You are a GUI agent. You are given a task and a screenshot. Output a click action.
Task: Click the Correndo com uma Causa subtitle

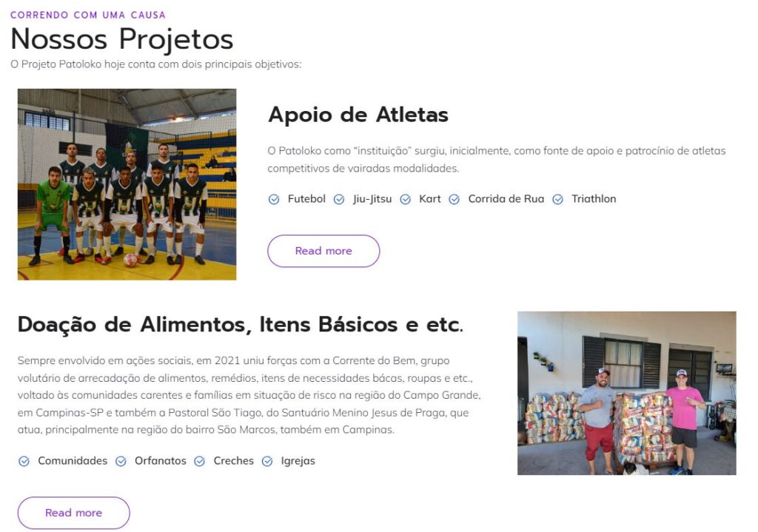(88, 15)
